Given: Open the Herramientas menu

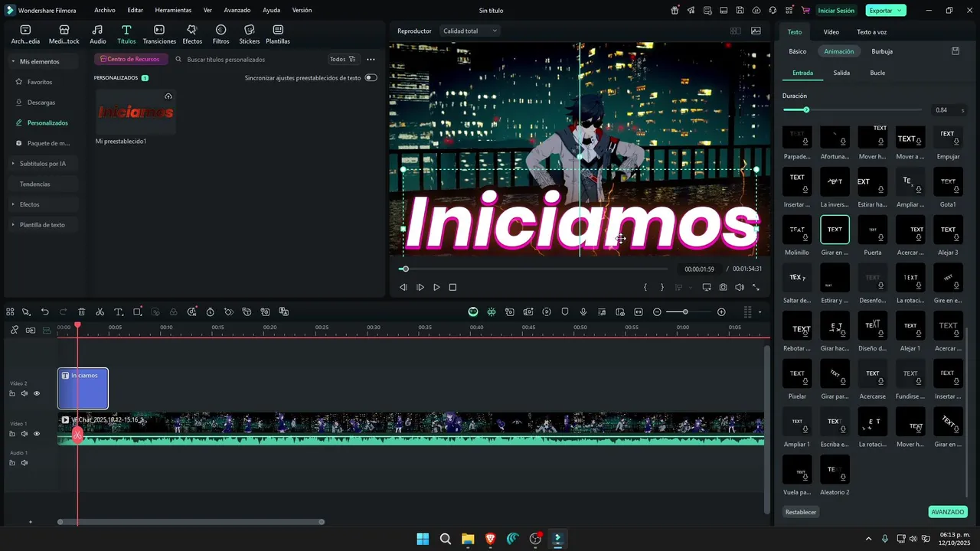Looking at the screenshot, I should pyautogui.click(x=173, y=11).
